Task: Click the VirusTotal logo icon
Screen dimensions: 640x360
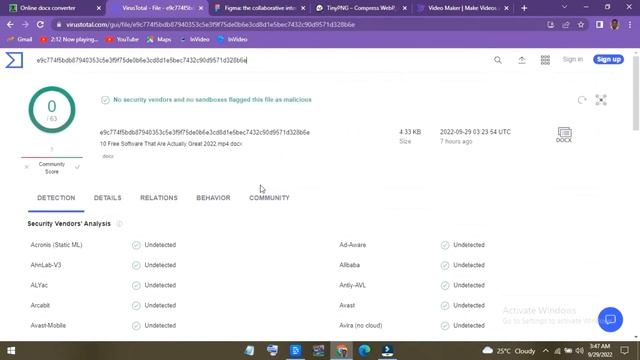Action: [x=14, y=60]
